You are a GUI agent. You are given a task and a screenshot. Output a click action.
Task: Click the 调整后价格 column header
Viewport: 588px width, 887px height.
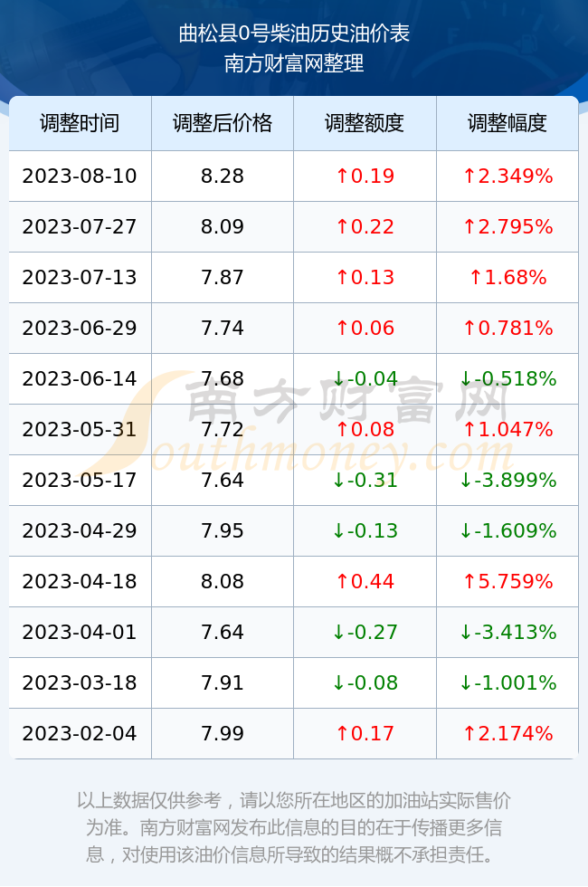[223, 123]
